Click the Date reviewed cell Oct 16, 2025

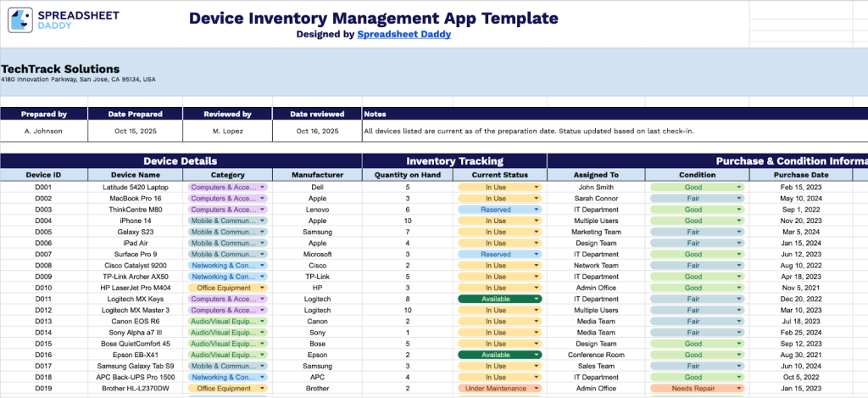point(317,131)
